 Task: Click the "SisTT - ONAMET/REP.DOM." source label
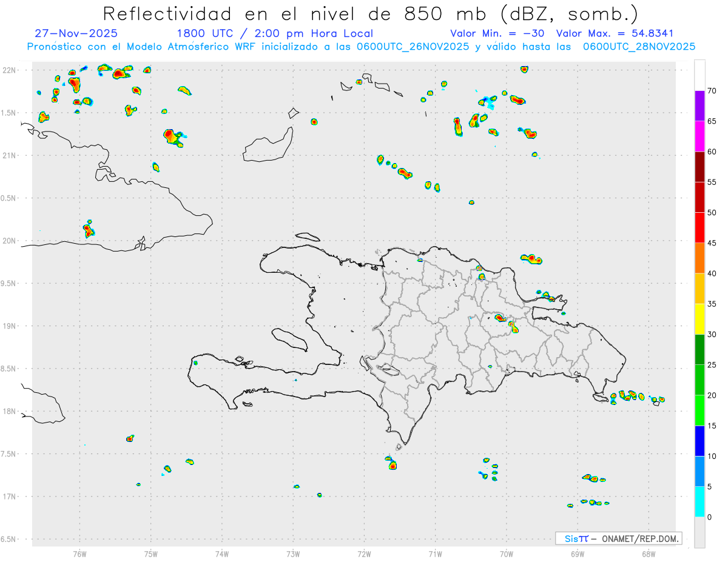click(x=619, y=538)
